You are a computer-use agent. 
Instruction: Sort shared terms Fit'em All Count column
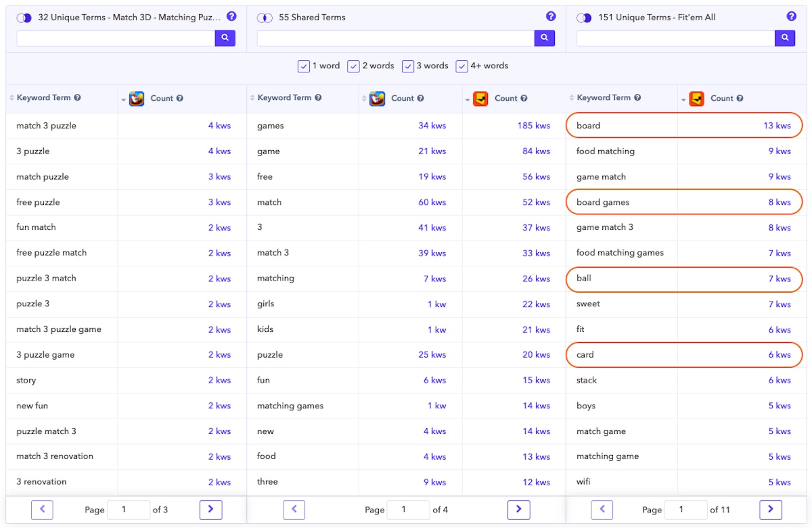click(x=468, y=100)
